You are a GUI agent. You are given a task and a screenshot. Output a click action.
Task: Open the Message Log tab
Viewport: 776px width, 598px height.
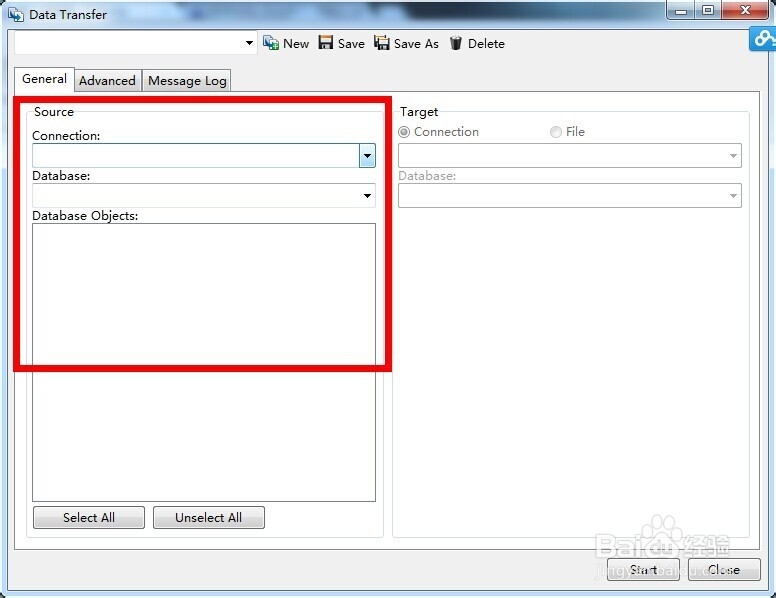coord(187,81)
